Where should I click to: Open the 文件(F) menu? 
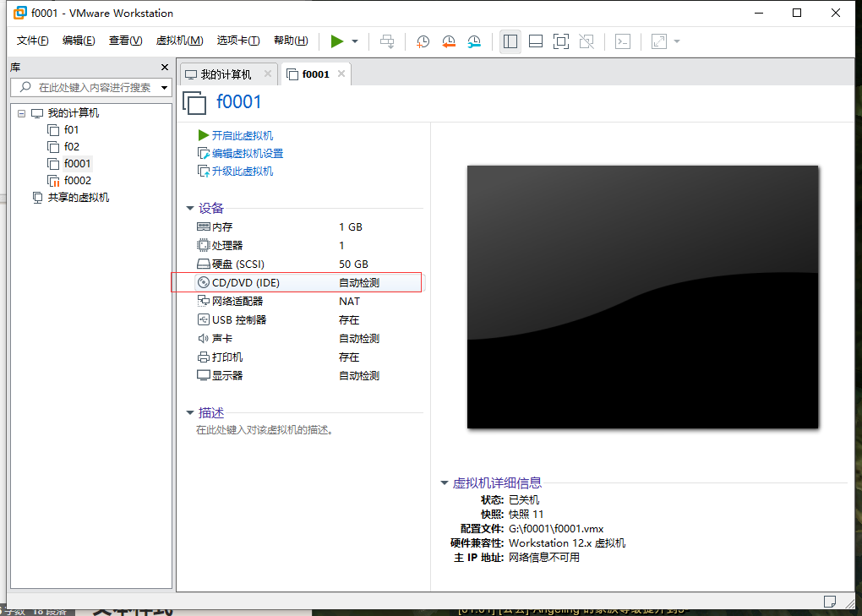pos(32,41)
